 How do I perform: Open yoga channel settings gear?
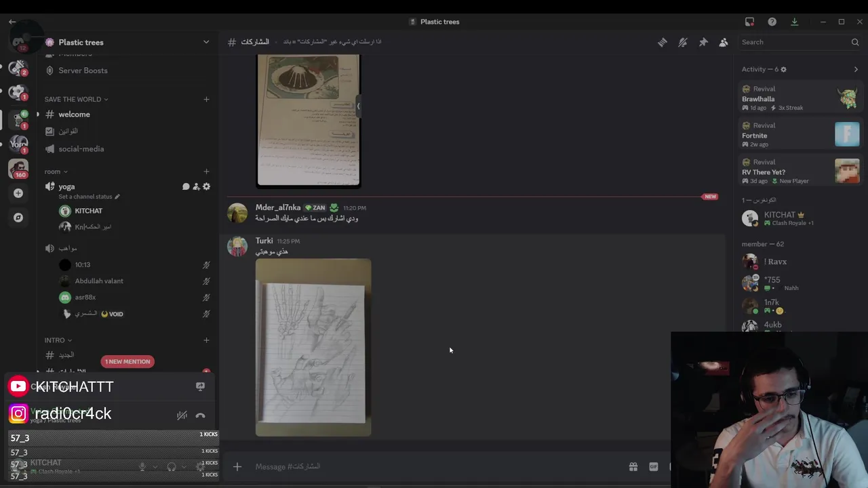pos(207,186)
